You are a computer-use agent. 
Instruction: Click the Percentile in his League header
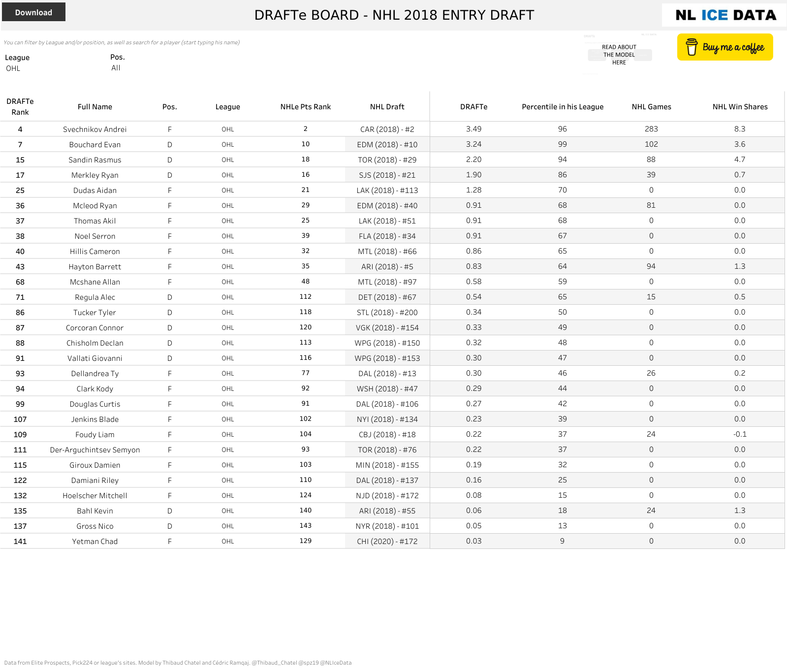pyautogui.click(x=563, y=107)
